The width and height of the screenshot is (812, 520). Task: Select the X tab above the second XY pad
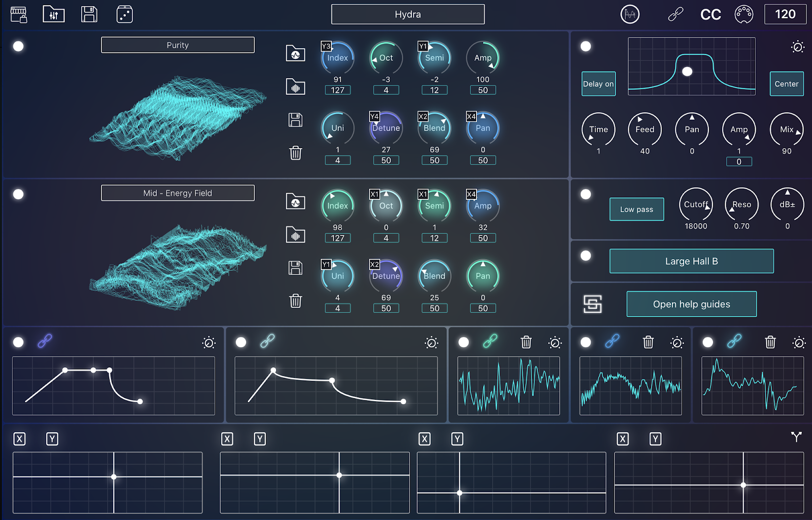coord(227,439)
